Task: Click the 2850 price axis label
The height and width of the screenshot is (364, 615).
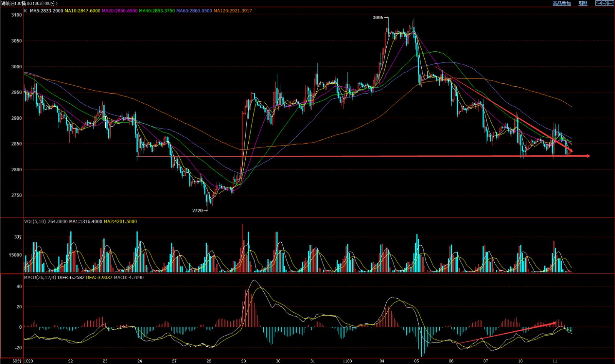Action: click(x=17, y=144)
